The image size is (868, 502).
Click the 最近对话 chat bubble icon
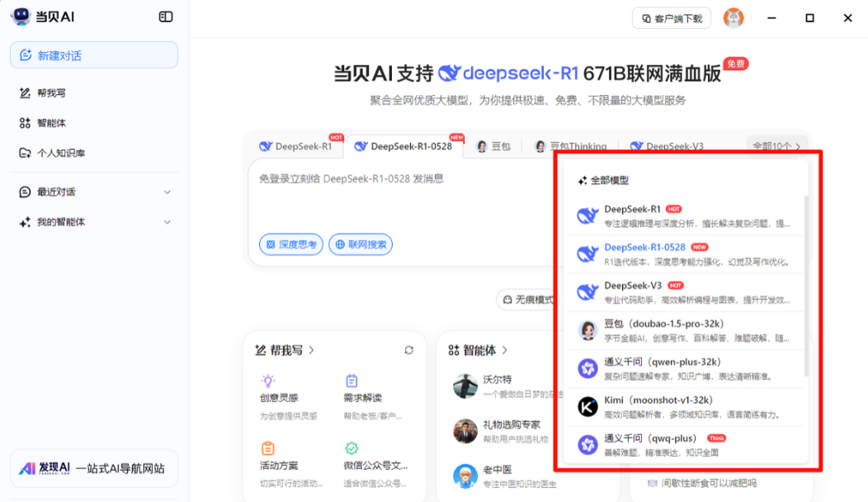[25, 192]
